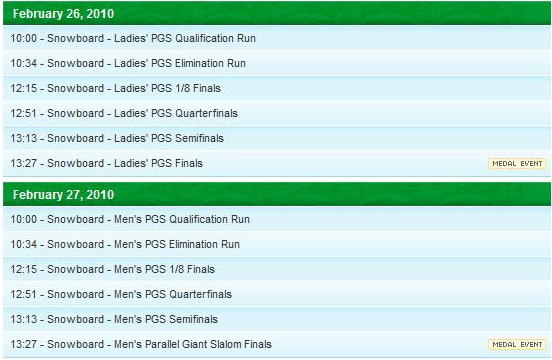
Task: Click the 10:34 time in Ladies' Elimination row
Action: tap(23, 63)
